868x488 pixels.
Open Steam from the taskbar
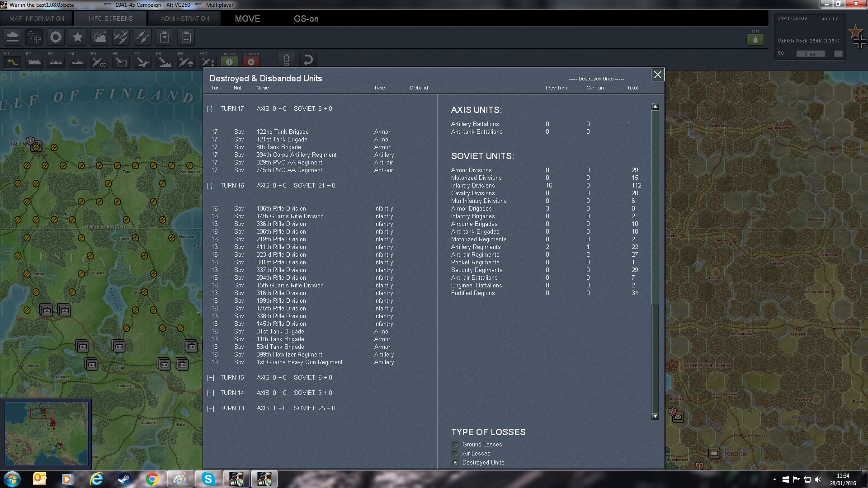click(124, 479)
